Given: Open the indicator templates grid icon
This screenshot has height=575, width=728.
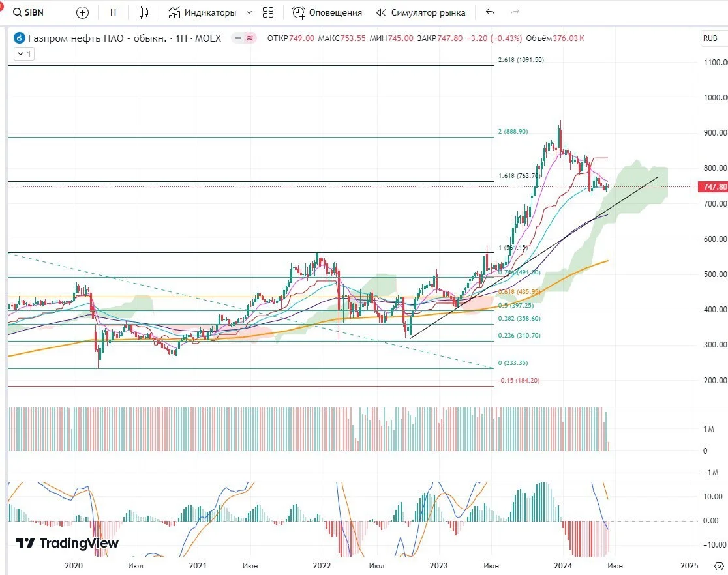Looking at the screenshot, I should coord(268,12).
